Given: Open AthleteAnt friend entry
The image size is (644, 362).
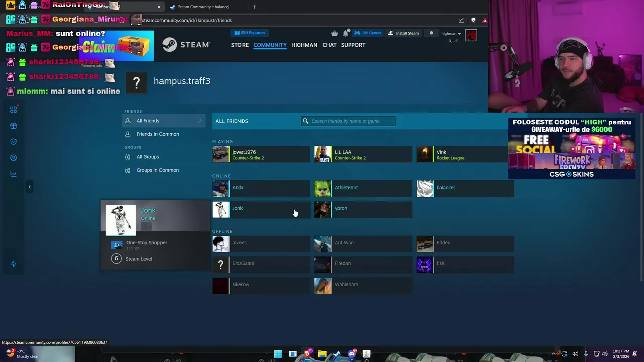Looking at the screenshot, I should [x=363, y=189].
